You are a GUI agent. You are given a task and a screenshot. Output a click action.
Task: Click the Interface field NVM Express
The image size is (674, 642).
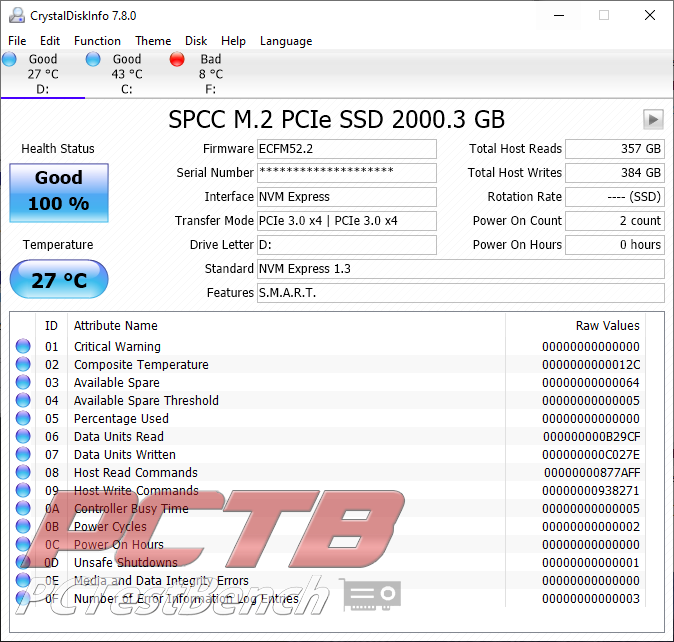347,197
